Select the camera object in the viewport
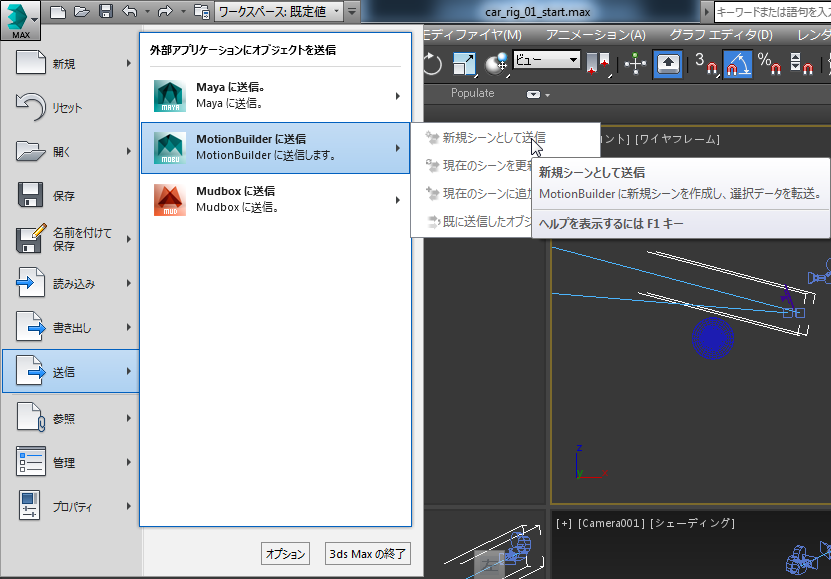The height and width of the screenshot is (579, 831). click(x=819, y=277)
